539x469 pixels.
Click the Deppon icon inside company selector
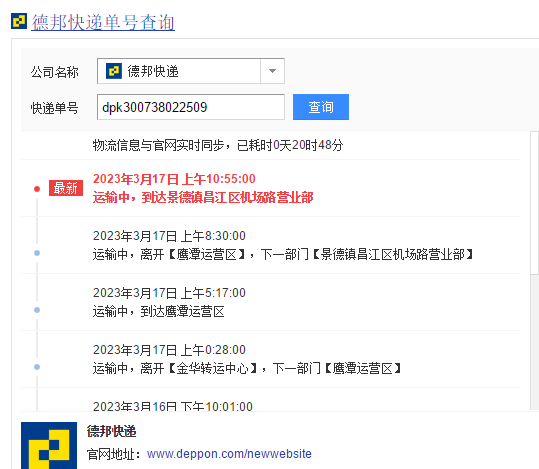pos(114,71)
